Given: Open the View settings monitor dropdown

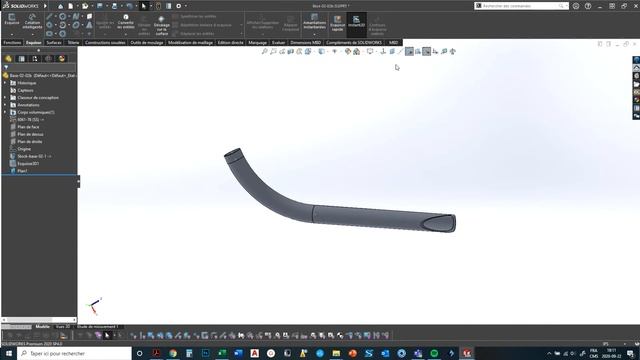Looking at the screenshot, I should tap(370, 51).
